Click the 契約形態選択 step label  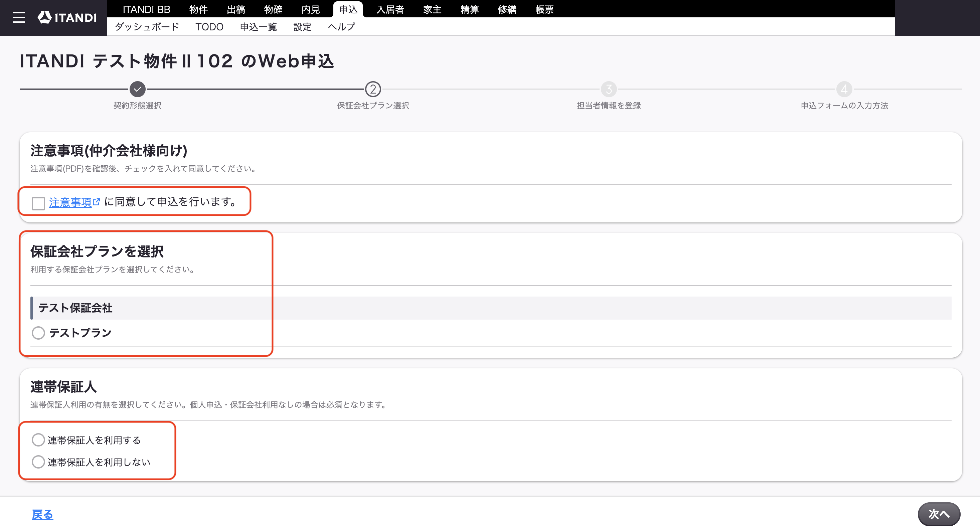[x=137, y=105]
